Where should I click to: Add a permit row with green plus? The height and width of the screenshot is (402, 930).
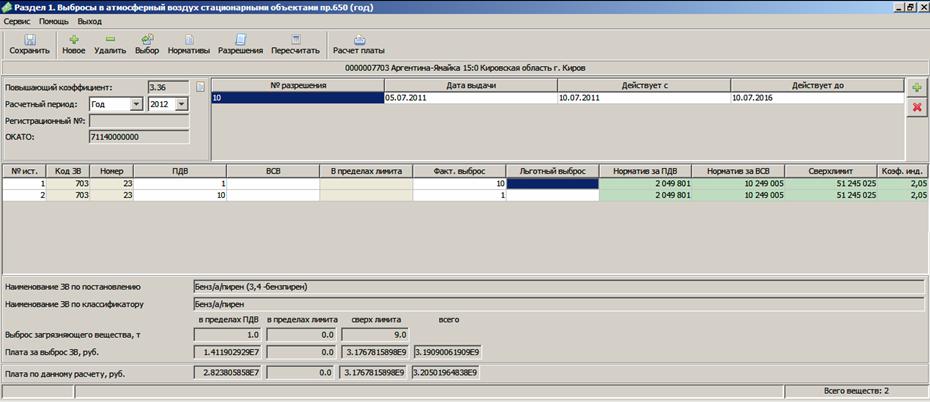pos(916,88)
